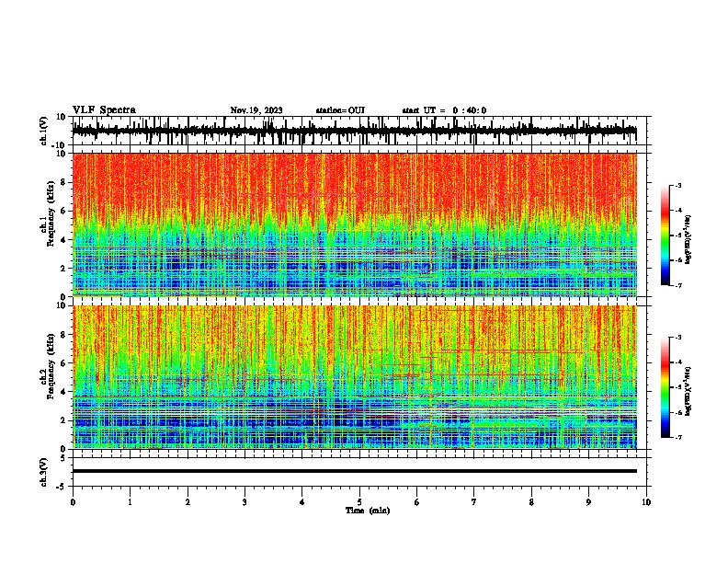The height and width of the screenshot is (563, 728).
Task: Click time axis tick label '1'
Action: coord(131,502)
